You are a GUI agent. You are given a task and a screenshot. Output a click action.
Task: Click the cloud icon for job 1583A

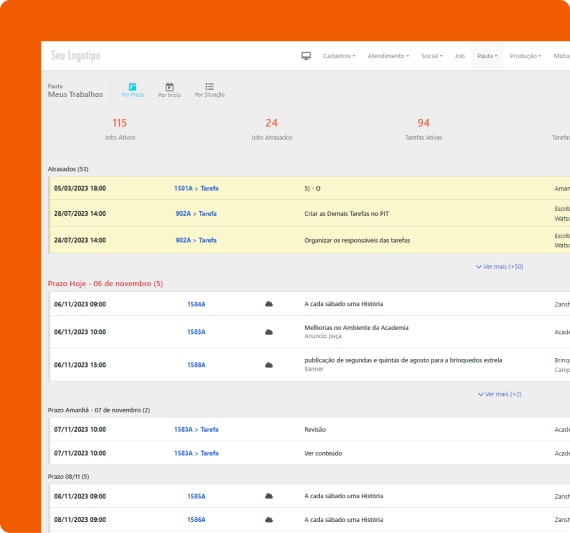tap(269, 332)
